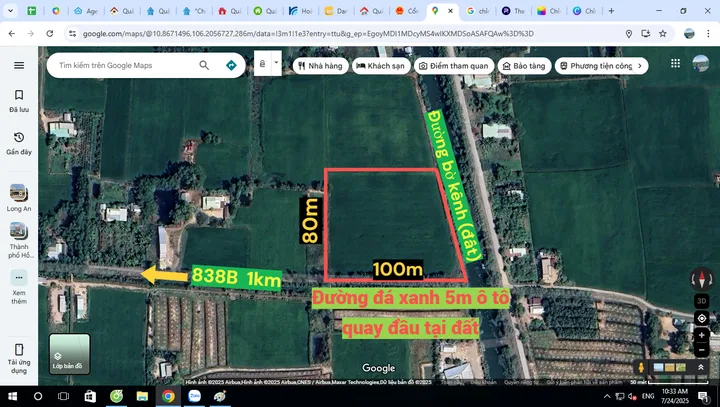Open the taskbar clock showing 10:33 AM
Image resolution: width=720 pixels, height=407 pixels.
[675, 396]
